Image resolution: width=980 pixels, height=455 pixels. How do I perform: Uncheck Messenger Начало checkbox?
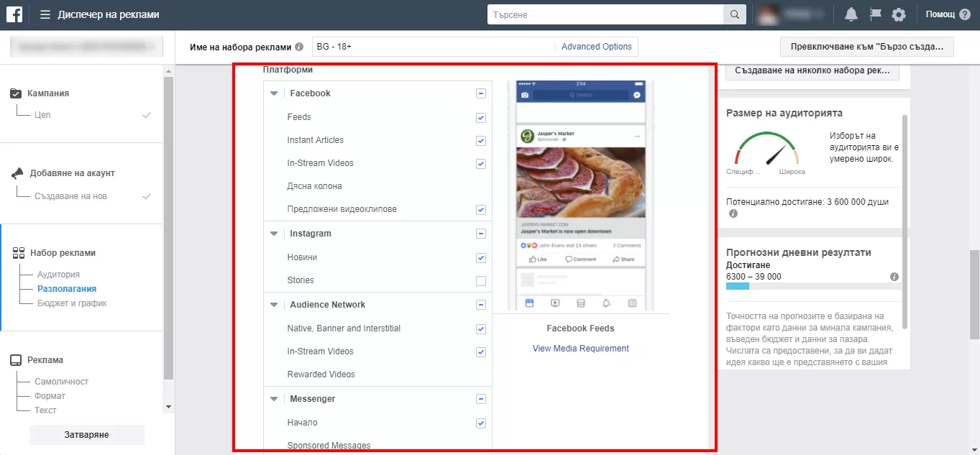click(x=481, y=423)
